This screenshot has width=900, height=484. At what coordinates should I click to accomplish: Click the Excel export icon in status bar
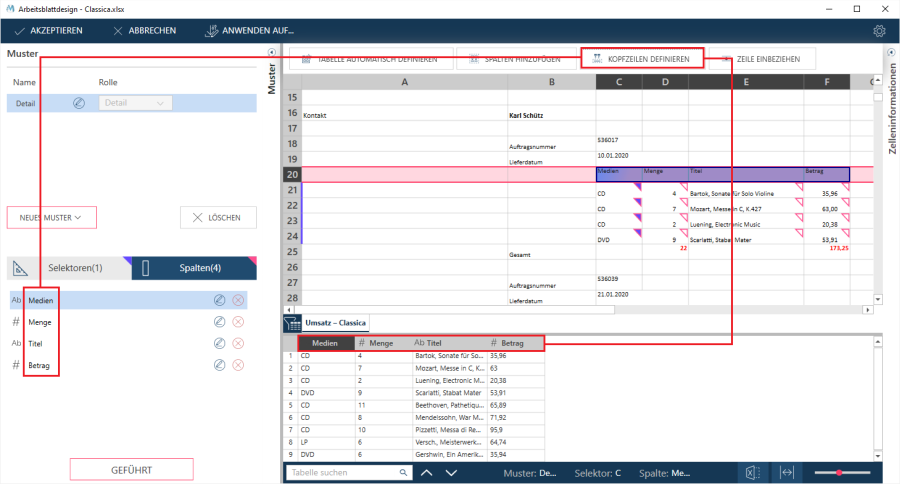pyautogui.click(x=752, y=472)
